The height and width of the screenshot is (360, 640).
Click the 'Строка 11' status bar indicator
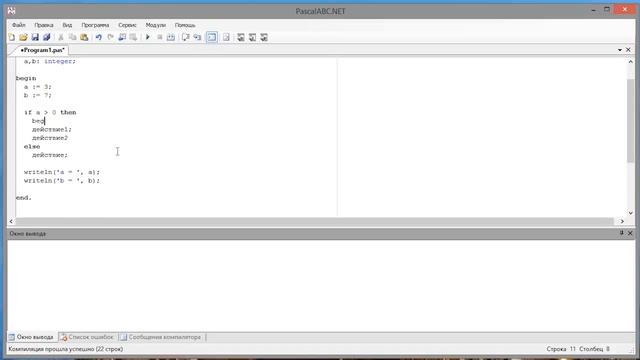coord(561,349)
